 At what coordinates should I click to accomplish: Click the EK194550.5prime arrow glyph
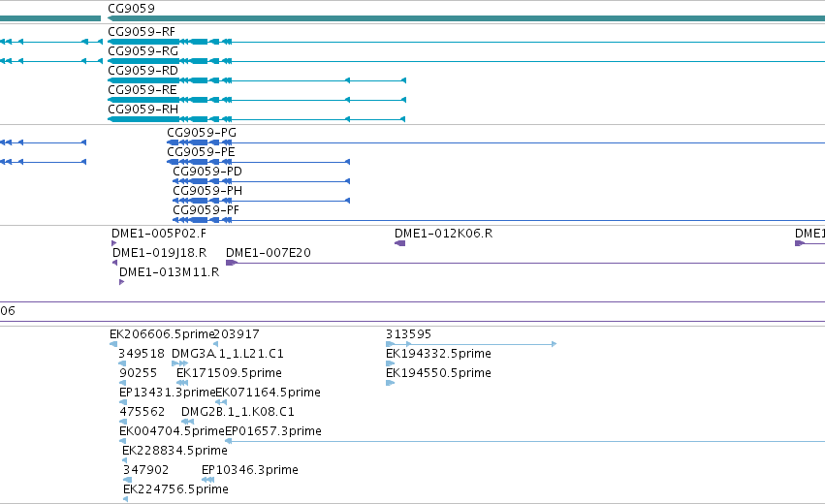tap(390, 383)
